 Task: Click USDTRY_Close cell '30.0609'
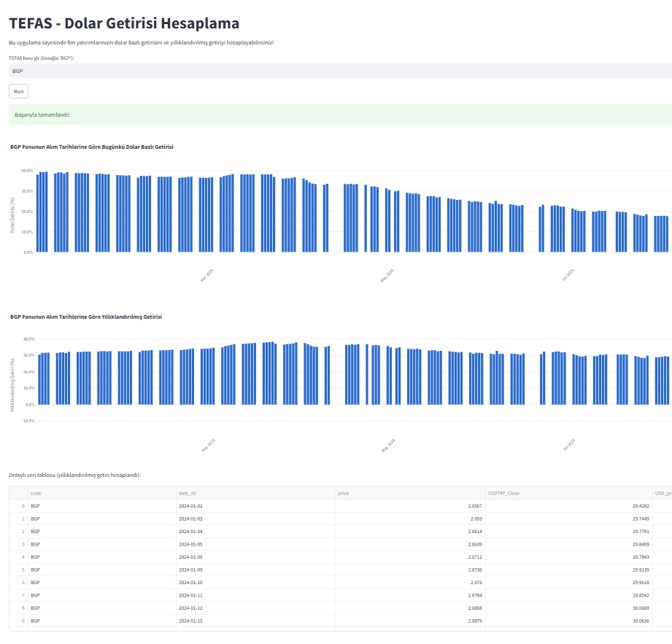pyautogui.click(x=568, y=608)
